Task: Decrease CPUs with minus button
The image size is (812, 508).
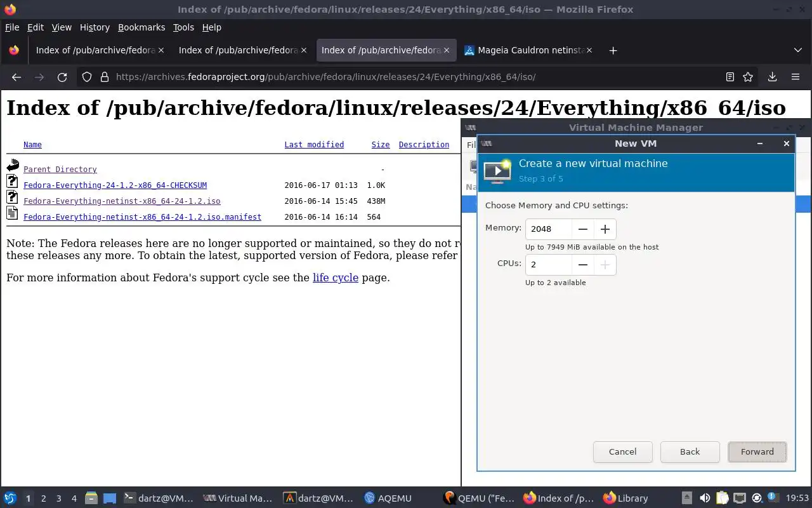Action: (583, 265)
